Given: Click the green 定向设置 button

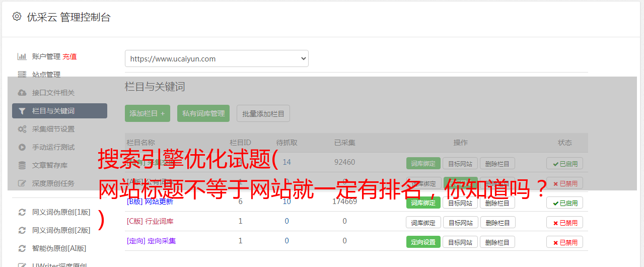Looking at the screenshot, I should click(423, 242).
